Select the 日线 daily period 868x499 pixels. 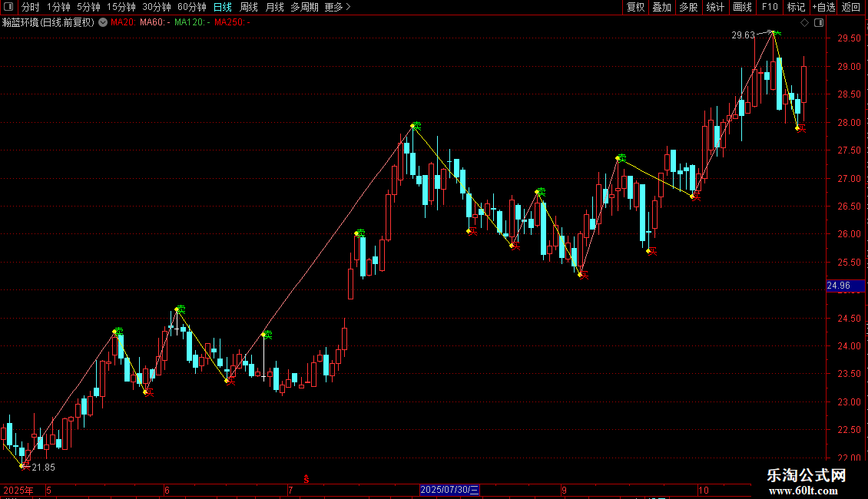pos(223,7)
